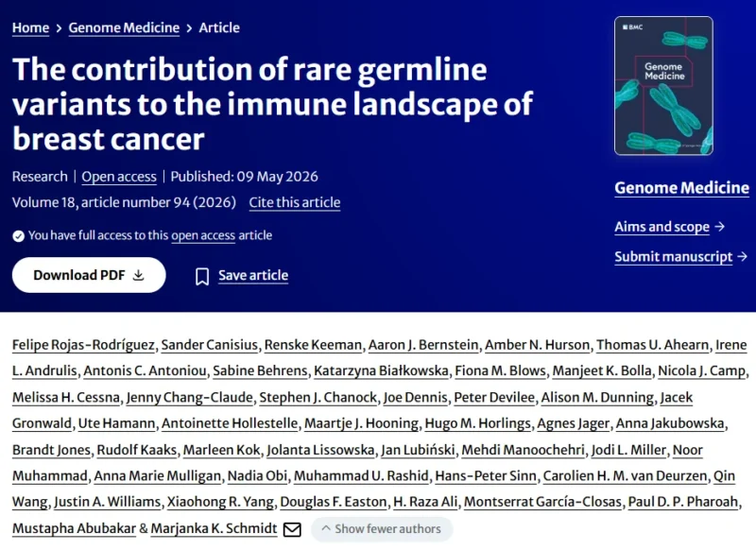Open author Aaron J. Bernstein
Image resolution: width=756 pixels, height=550 pixels.
coord(423,345)
